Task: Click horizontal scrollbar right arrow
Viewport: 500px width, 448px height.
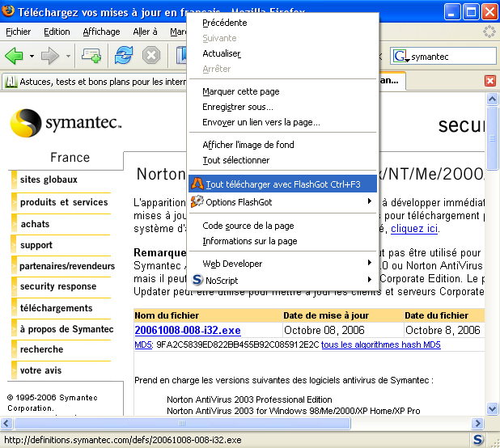Action: coord(477,424)
